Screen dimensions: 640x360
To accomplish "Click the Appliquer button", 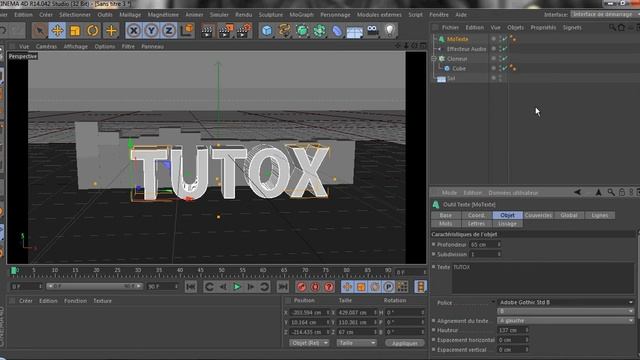I will (x=404, y=343).
